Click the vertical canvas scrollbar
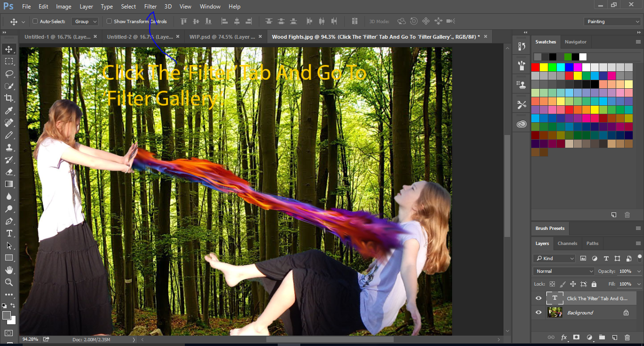The height and width of the screenshot is (346, 644). point(507,186)
